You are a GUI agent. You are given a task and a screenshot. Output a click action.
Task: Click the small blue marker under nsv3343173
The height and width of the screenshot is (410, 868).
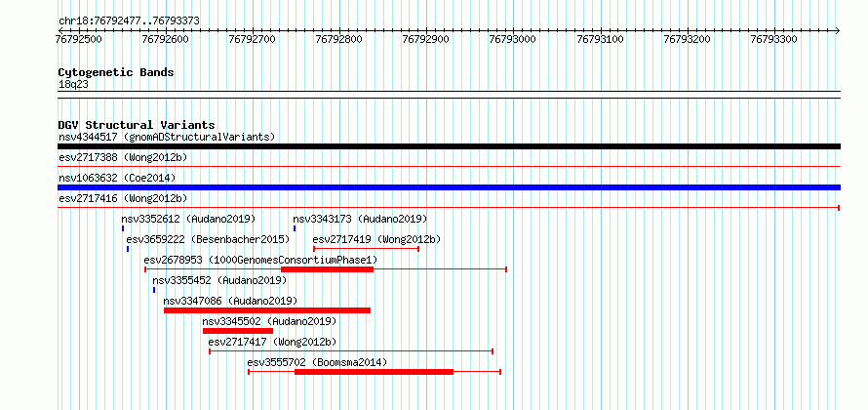point(295,228)
